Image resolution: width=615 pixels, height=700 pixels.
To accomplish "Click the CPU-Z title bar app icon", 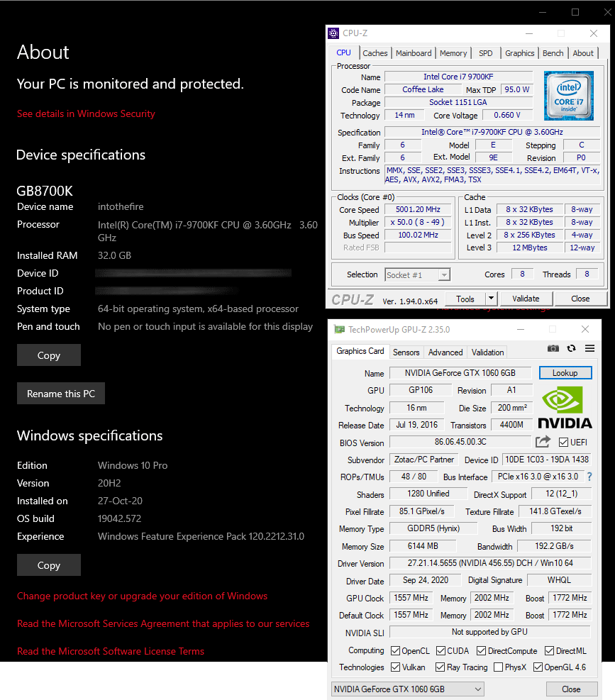I will click(x=333, y=33).
